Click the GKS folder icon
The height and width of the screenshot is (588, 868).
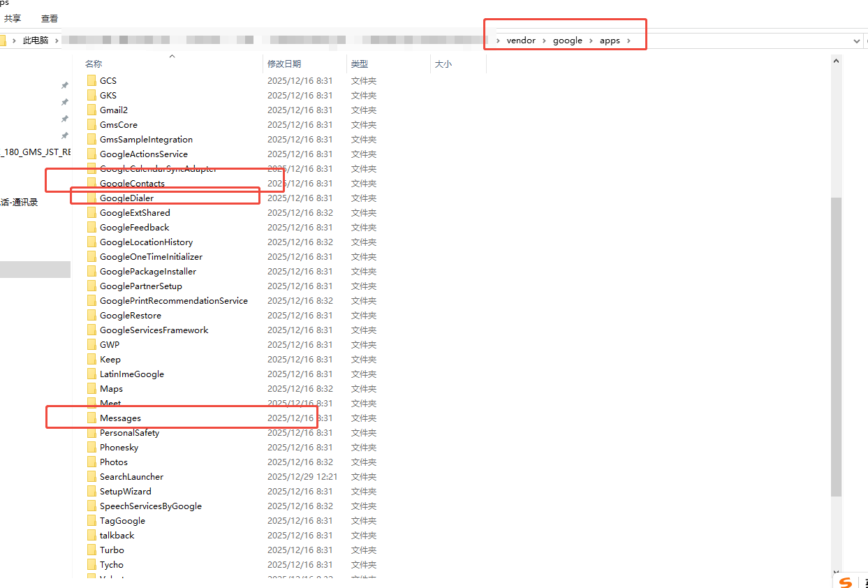point(91,95)
